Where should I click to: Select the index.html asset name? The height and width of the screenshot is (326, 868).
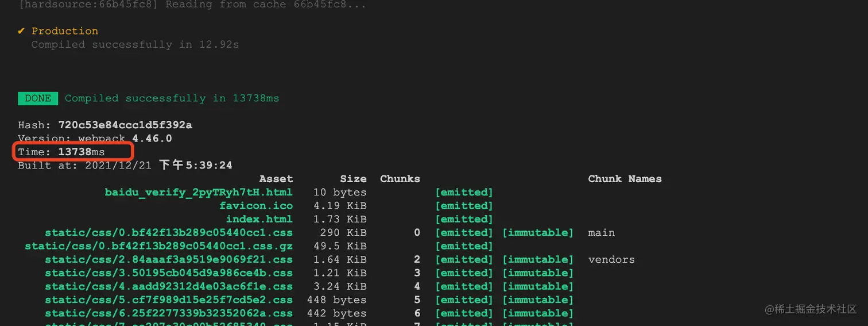click(259, 219)
